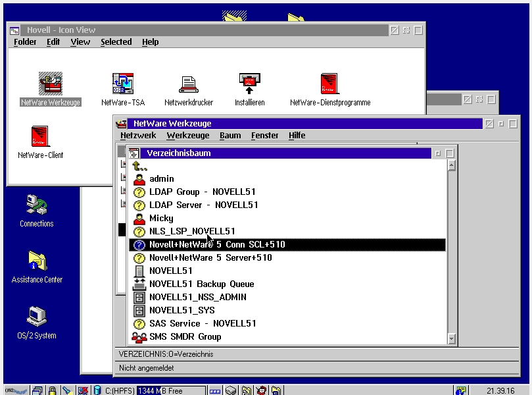This screenshot has height=395, width=532.
Task: Click the admin user icon
Action: (x=139, y=179)
